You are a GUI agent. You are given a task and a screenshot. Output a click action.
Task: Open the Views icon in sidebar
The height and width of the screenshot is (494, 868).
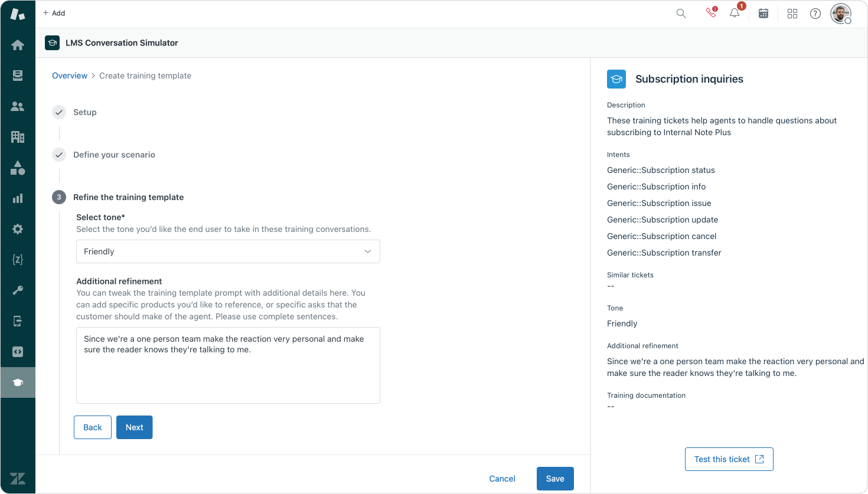[18, 76]
